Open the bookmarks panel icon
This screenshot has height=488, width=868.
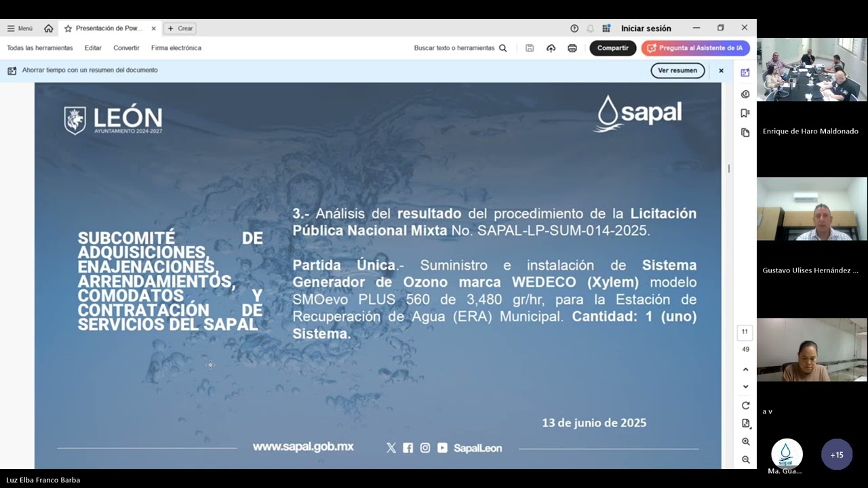[x=745, y=113]
